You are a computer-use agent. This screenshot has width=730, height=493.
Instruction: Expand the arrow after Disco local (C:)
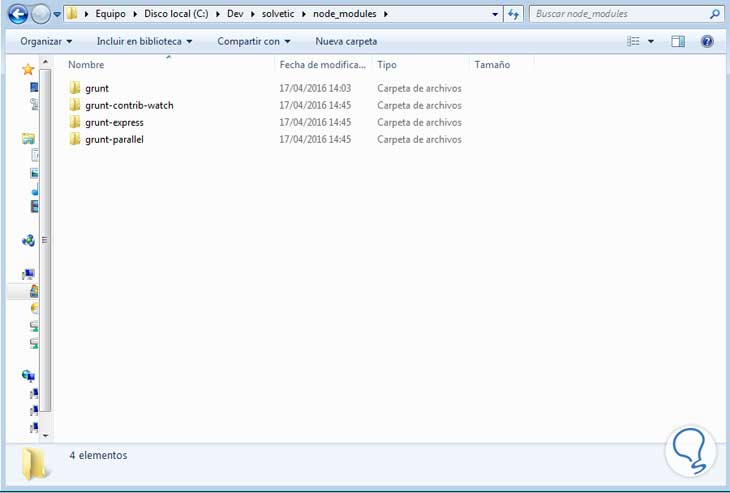(217, 14)
